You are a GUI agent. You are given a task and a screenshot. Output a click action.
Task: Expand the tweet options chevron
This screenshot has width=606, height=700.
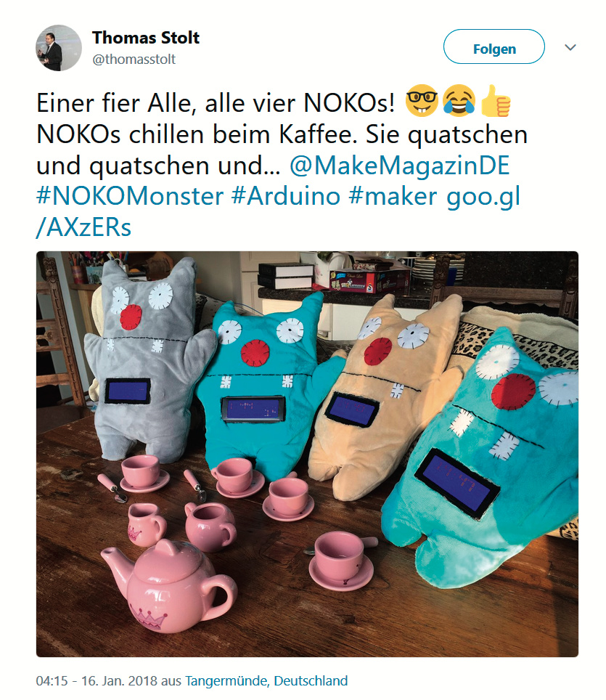click(x=570, y=47)
